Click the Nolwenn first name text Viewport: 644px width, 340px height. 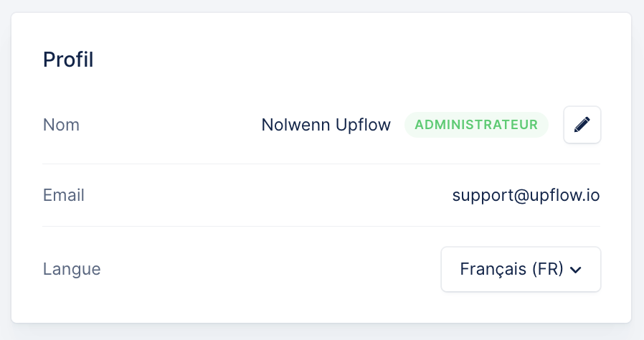295,125
